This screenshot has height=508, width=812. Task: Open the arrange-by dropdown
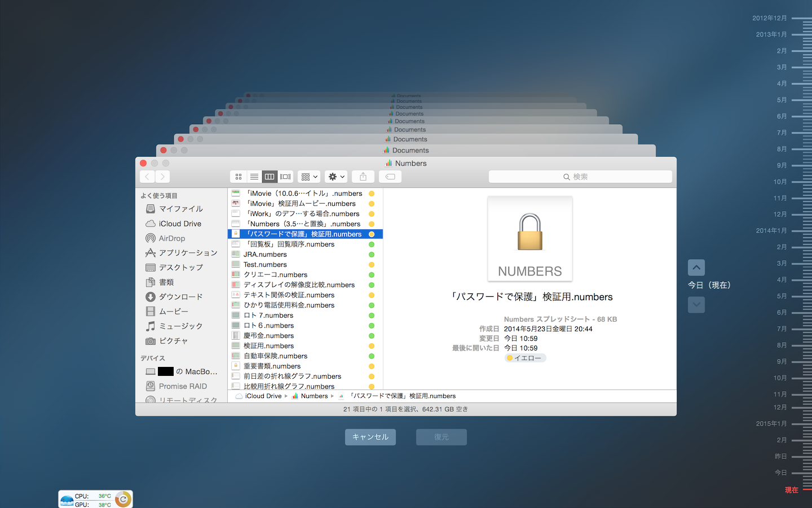309,177
